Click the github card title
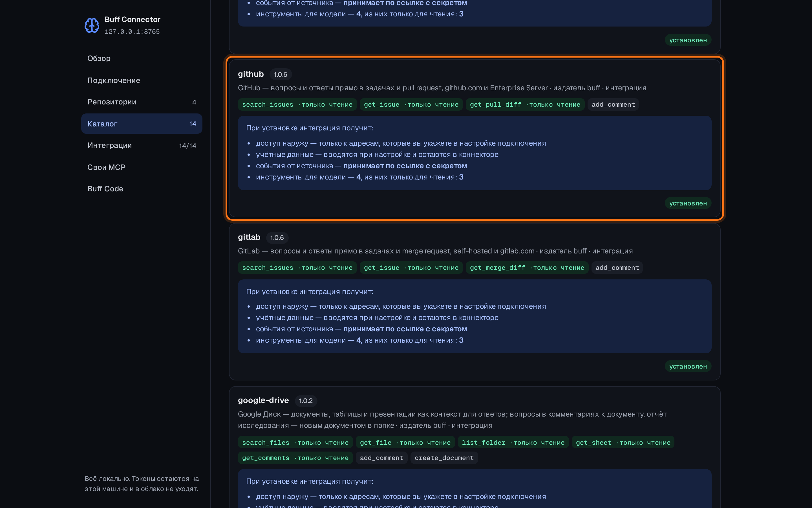 [x=251, y=74]
